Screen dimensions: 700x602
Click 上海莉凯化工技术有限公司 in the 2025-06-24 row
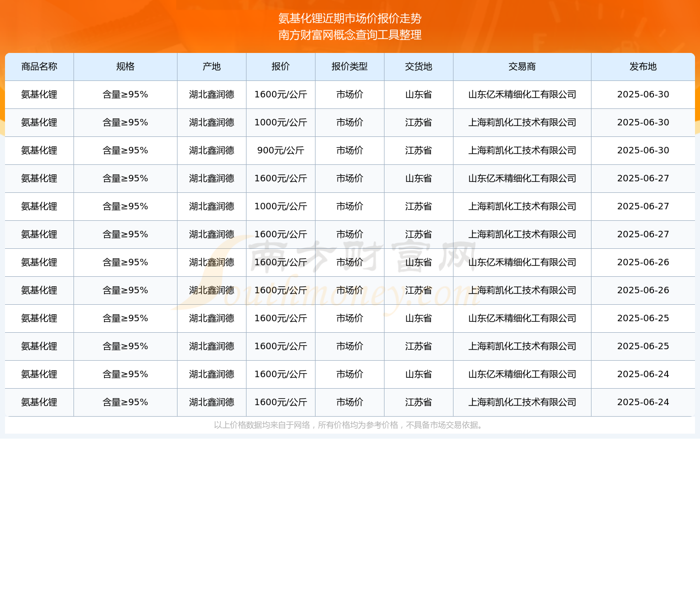522,402
